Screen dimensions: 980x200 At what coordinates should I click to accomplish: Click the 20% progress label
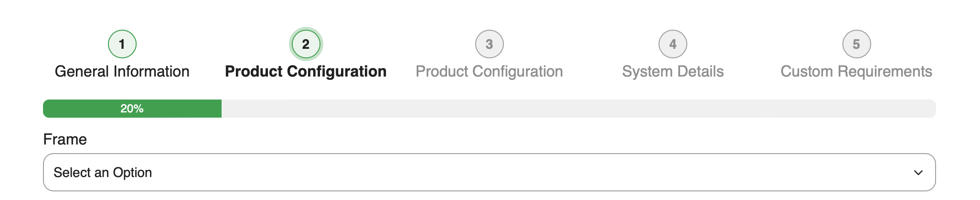tap(132, 109)
